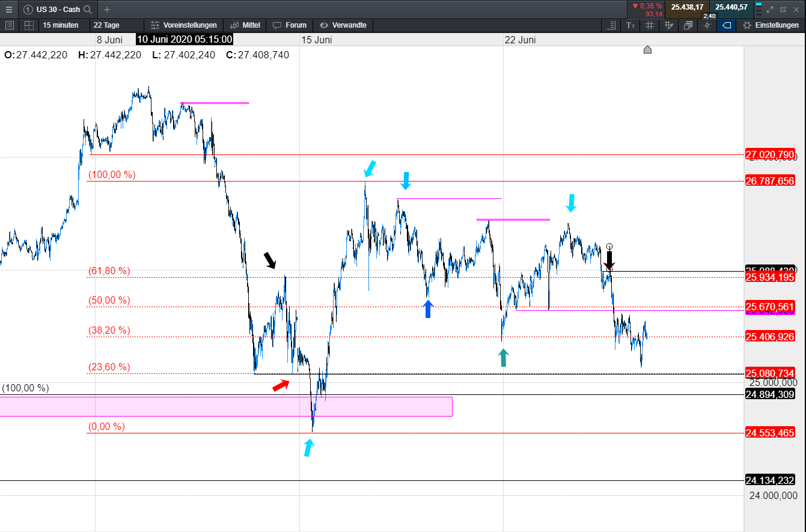Click the 15 Juni time axis label
The image size is (806, 532).
pos(316,40)
